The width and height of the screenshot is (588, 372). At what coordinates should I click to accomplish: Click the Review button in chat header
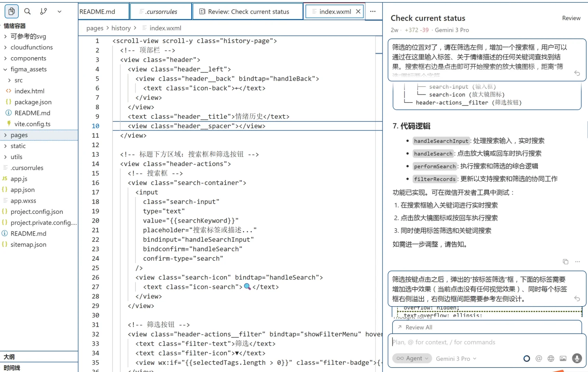pos(571,18)
